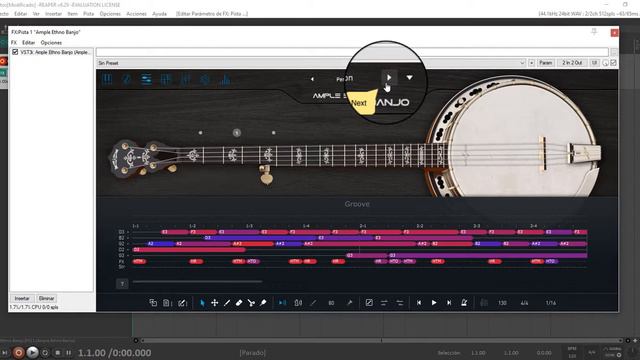Viewport: 640px width, 360px height.
Task: Click the second swap-arrows icon in riffer toolbar
Action: 400,302
